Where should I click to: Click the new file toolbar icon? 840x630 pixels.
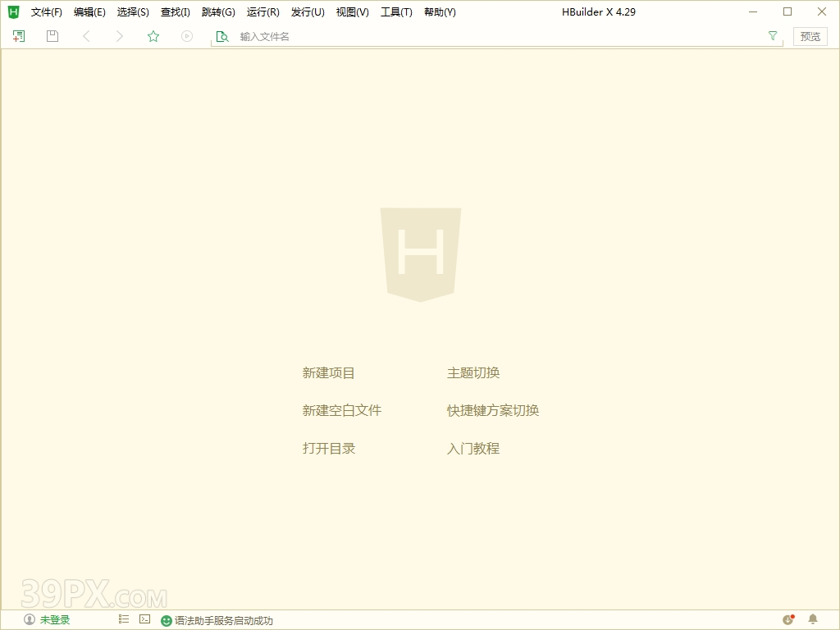pos(19,36)
